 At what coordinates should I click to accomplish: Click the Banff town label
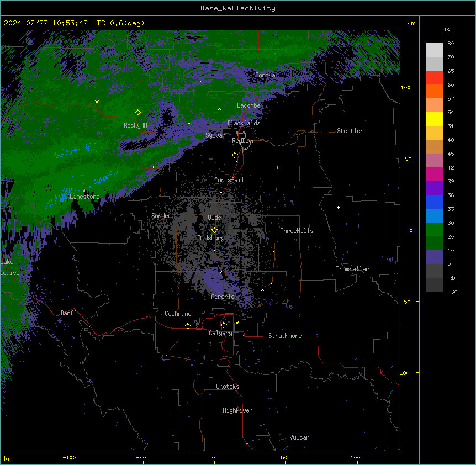(x=68, y=313)
